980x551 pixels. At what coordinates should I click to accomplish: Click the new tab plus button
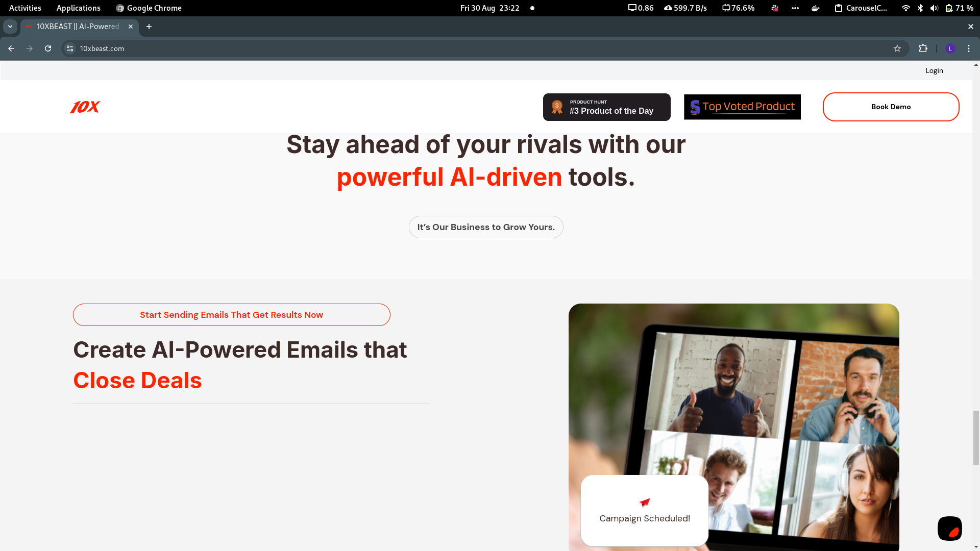click(x=149, y=26)
